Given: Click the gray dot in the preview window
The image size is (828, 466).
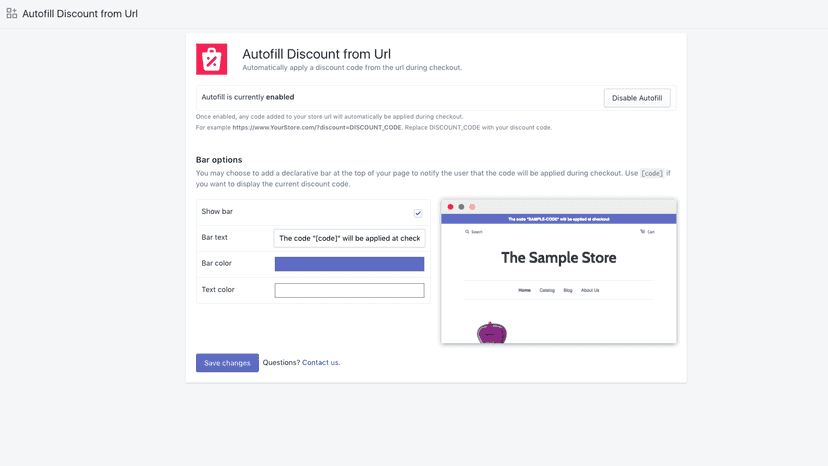Looking at the screenshot, I should point(461,207).
